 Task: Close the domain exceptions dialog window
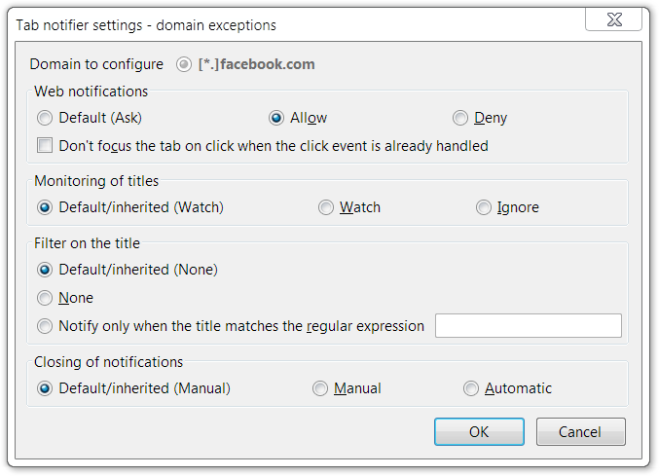[x=613, y=20]
